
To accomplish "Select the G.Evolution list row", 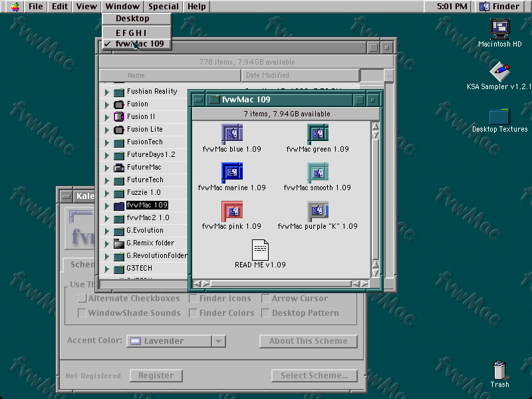I will coord(144,231).
